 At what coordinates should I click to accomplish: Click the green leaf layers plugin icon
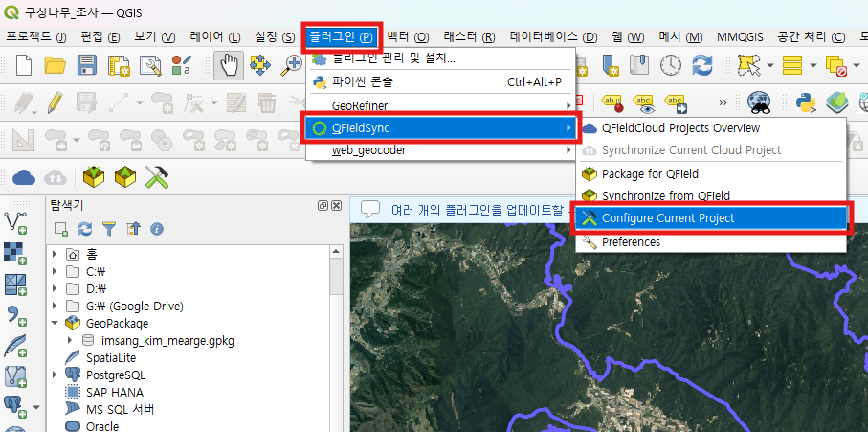point(837,102)
